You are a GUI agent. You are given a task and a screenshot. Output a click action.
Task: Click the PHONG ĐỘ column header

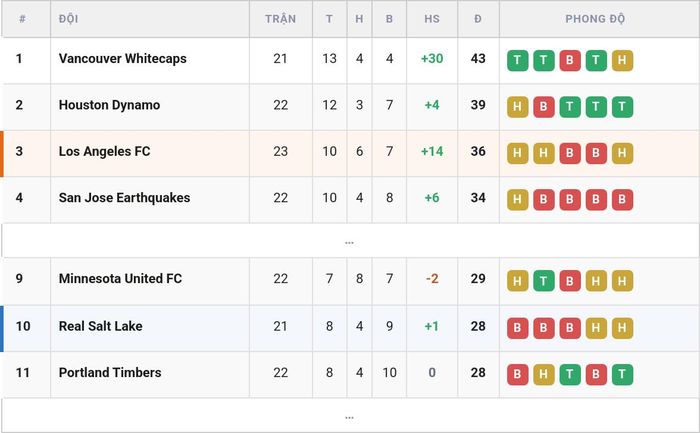[595, 19]
